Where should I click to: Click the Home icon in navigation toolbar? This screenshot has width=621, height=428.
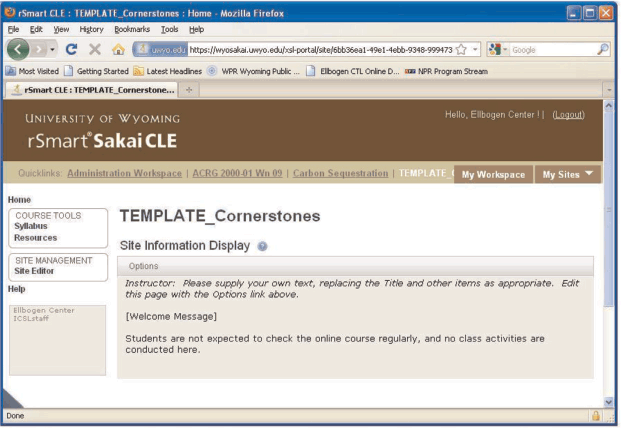tap(118, 49)
